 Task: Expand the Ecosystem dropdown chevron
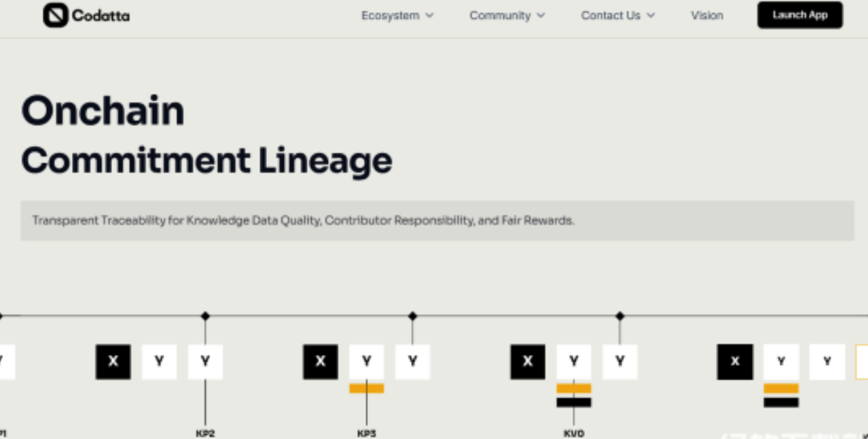(429, 16)
